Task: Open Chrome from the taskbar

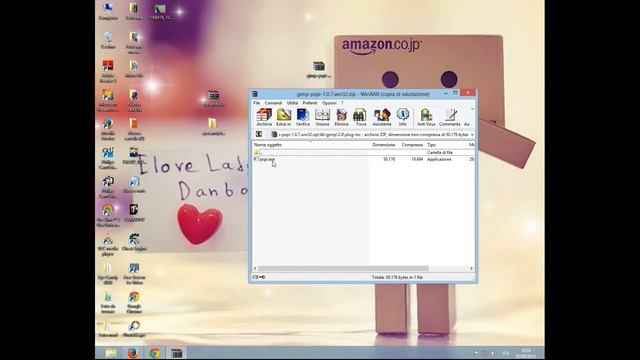Action: click(x=154, y=353)
